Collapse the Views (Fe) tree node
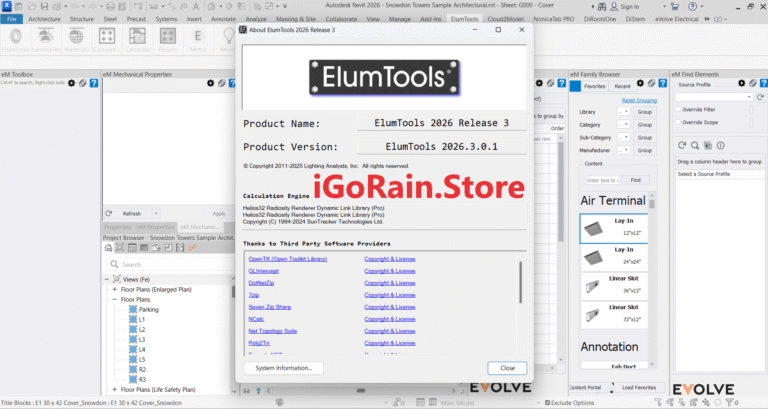This screenshot has width=768, height=409. point(107,279)
